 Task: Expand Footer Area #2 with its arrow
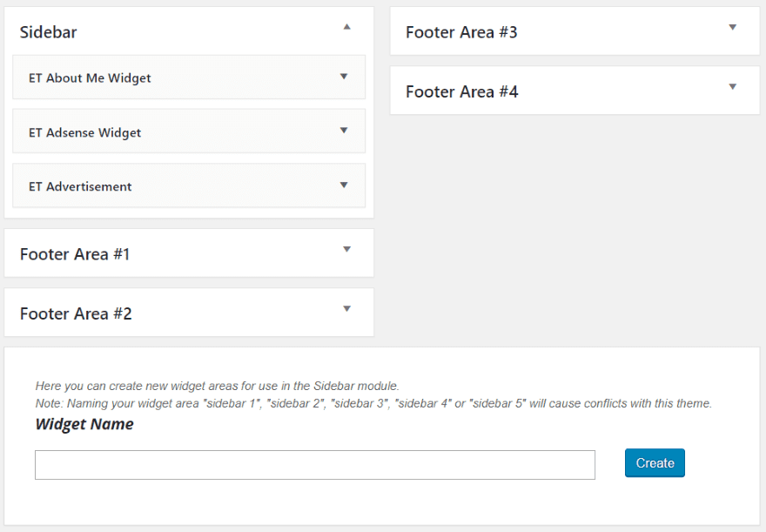(346, 309)
